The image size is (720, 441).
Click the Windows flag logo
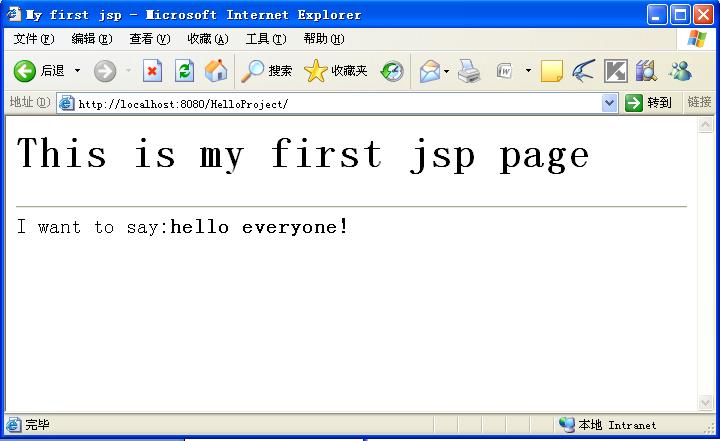pos(697,39)
